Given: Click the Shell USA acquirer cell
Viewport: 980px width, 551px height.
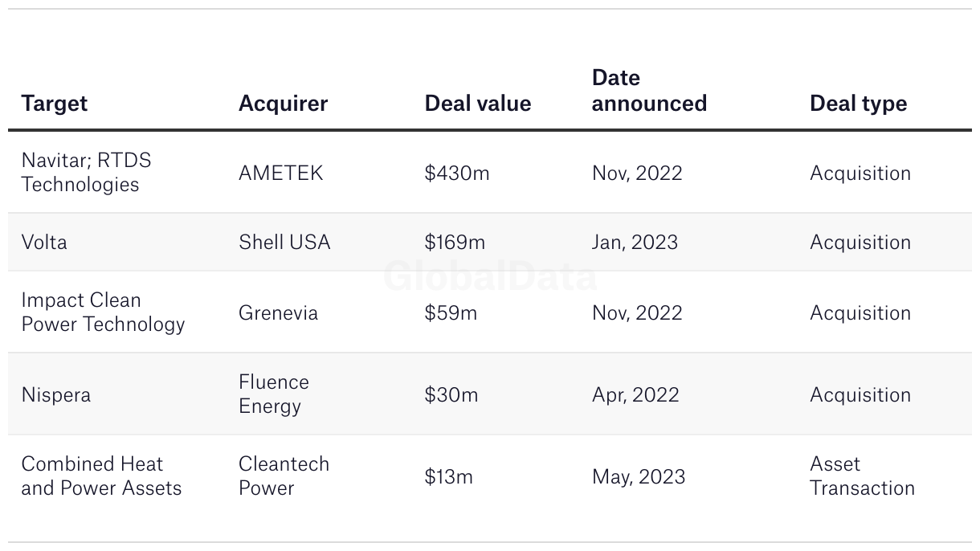Looking at the screenshot, I should (x=284, y=242).
